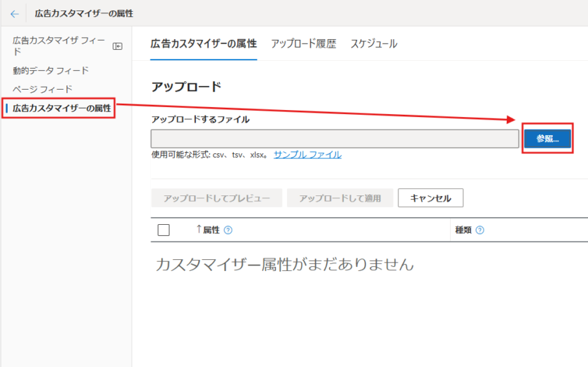Open the サンプル ファイル link
Image resolution: width=588 pixels, height=367 pixels.
307,155
